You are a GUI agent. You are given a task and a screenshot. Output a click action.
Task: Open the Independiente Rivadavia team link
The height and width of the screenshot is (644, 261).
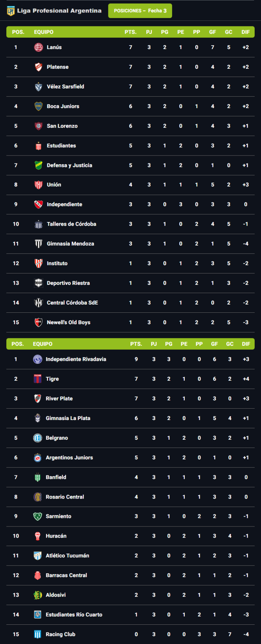coord(76,359)
